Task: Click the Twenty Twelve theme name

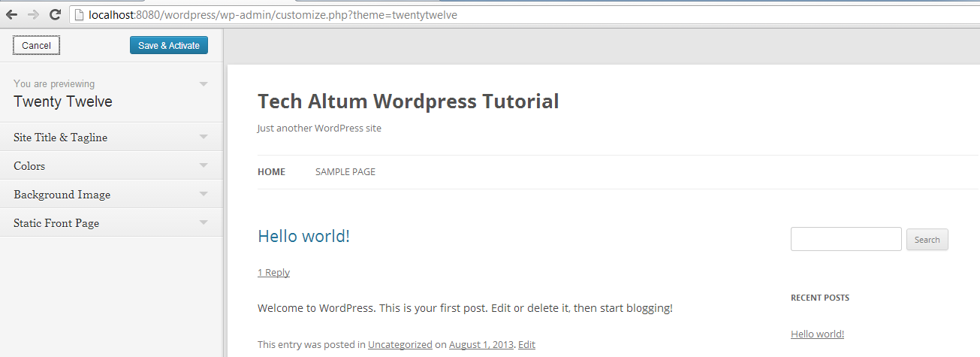Action: 63,102
